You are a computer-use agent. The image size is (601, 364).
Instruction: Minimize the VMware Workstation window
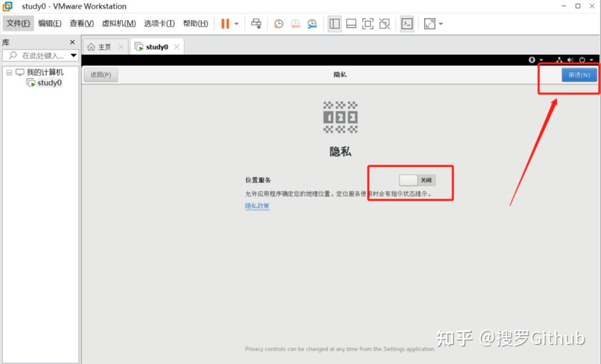pos(564,6)
